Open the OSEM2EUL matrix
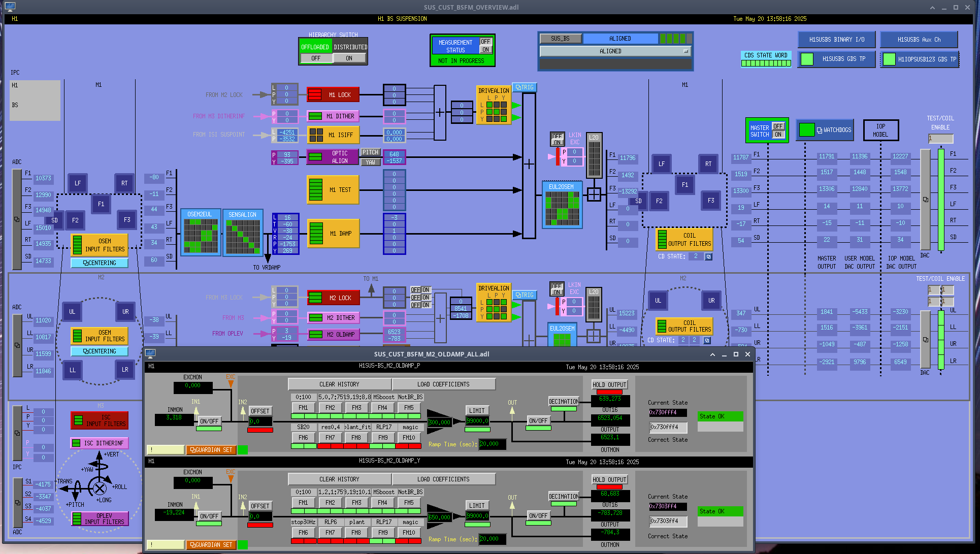980x554 pixels. pyautogui.click(x=201, y=233)
